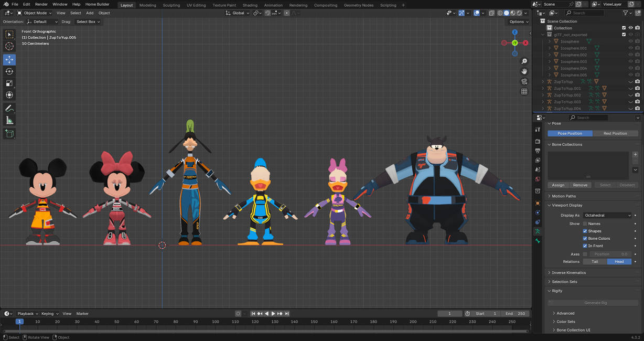Viewport: 644px width, 341px height.
Task: Activate the Rotate tool
Action: (x=9, y=71)
